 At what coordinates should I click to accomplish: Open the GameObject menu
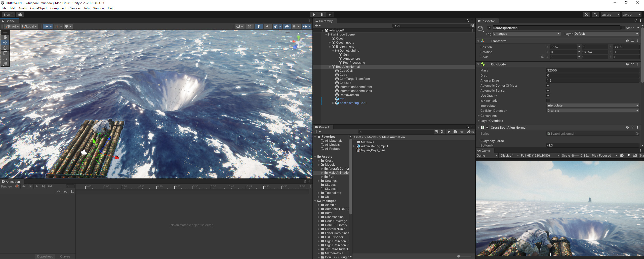point(38,8)
